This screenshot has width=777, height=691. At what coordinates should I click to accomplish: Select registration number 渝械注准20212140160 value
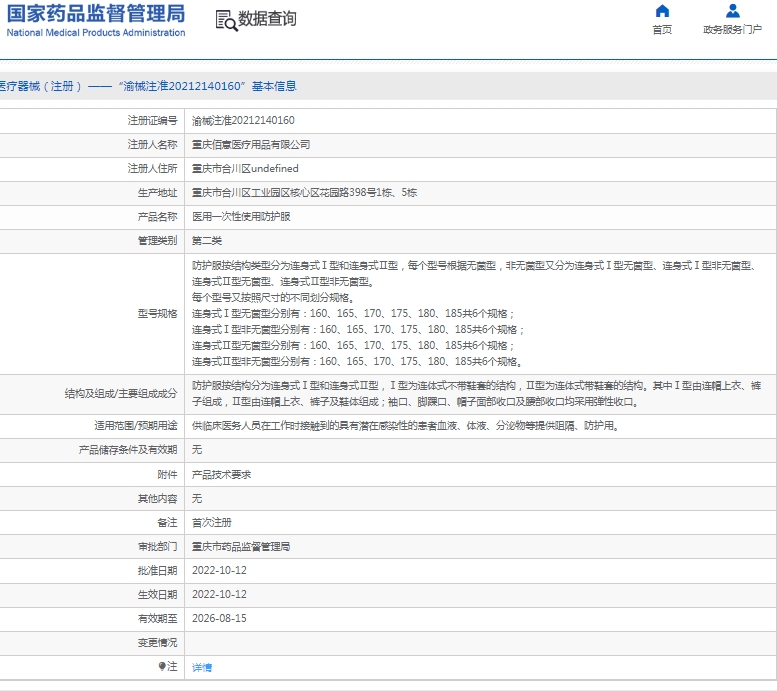(243, 120)
